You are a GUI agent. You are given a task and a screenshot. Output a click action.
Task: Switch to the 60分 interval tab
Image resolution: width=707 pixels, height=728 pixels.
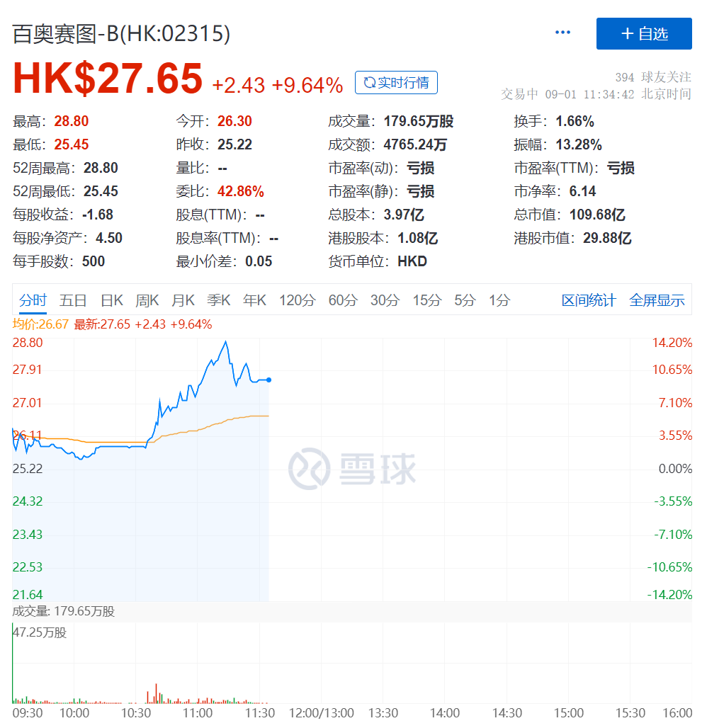343,300
